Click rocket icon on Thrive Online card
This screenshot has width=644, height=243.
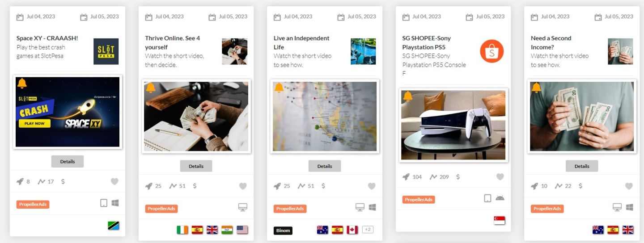tap(148, 186)
